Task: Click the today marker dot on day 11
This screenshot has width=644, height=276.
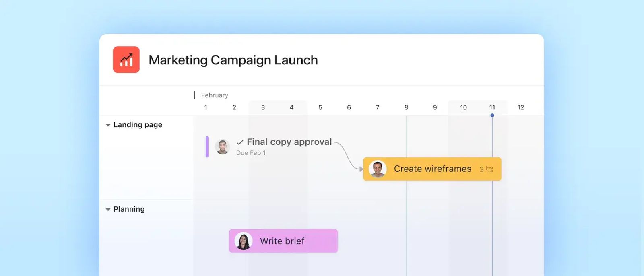Action: [492, 115]
